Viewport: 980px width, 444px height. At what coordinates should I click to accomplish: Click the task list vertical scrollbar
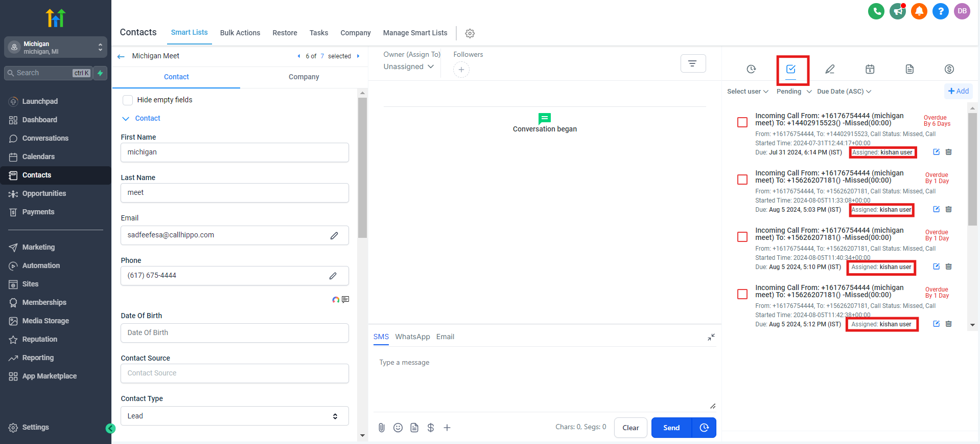[x=972, y=169]
